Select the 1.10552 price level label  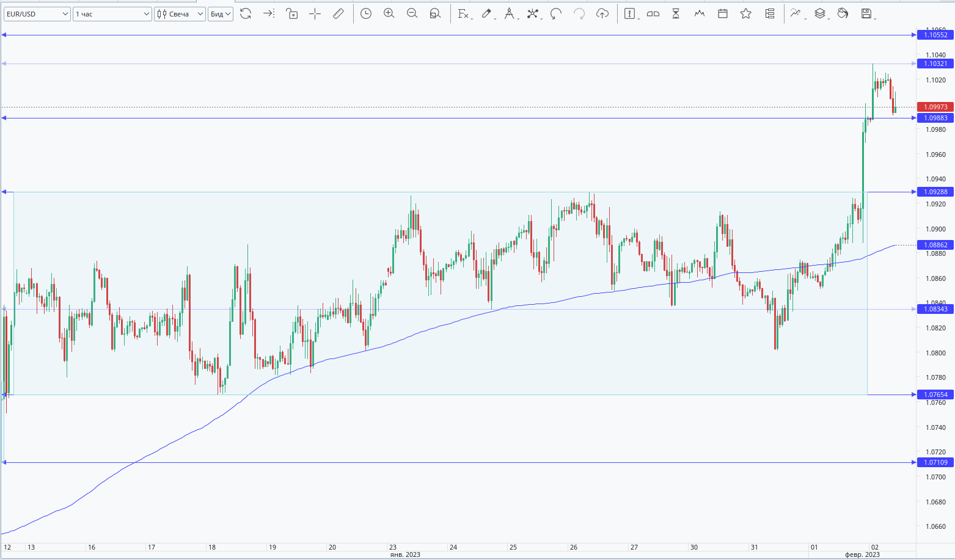(935, 35)
